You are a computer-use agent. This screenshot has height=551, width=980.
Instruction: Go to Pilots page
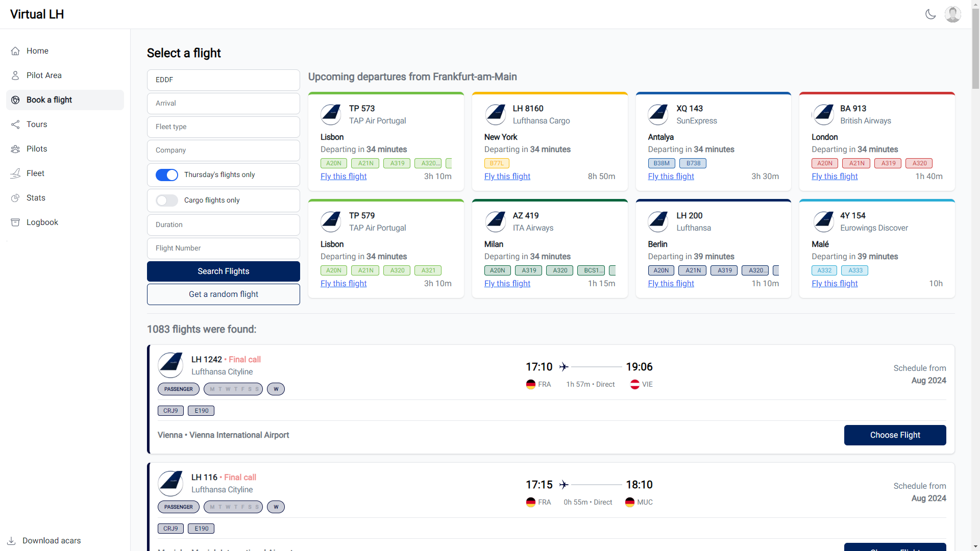click(x=65, y=149)
